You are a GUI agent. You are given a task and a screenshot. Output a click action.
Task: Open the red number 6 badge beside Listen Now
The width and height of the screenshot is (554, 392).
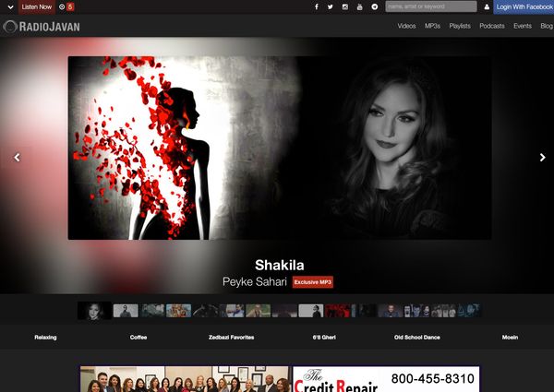(70, 6)
